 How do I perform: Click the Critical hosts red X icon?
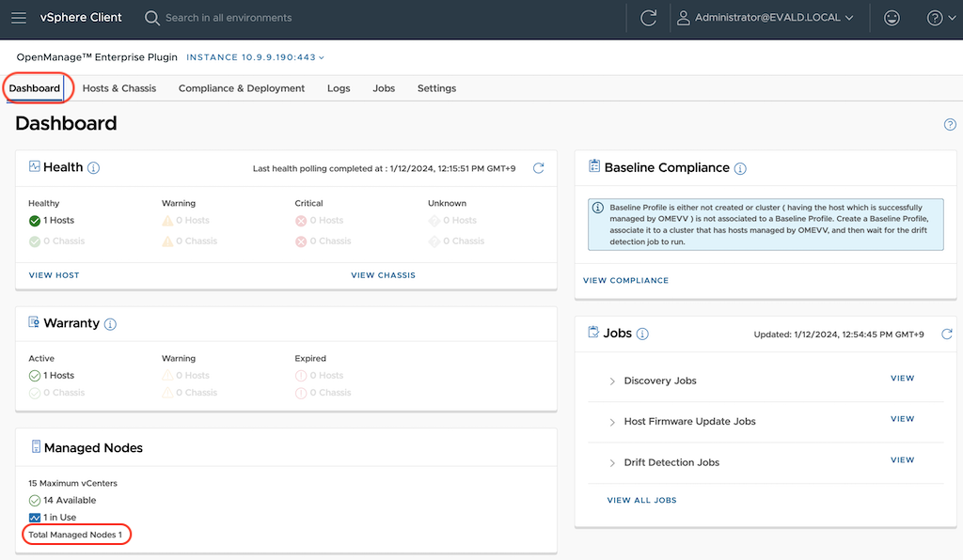(x=301, y=221)
